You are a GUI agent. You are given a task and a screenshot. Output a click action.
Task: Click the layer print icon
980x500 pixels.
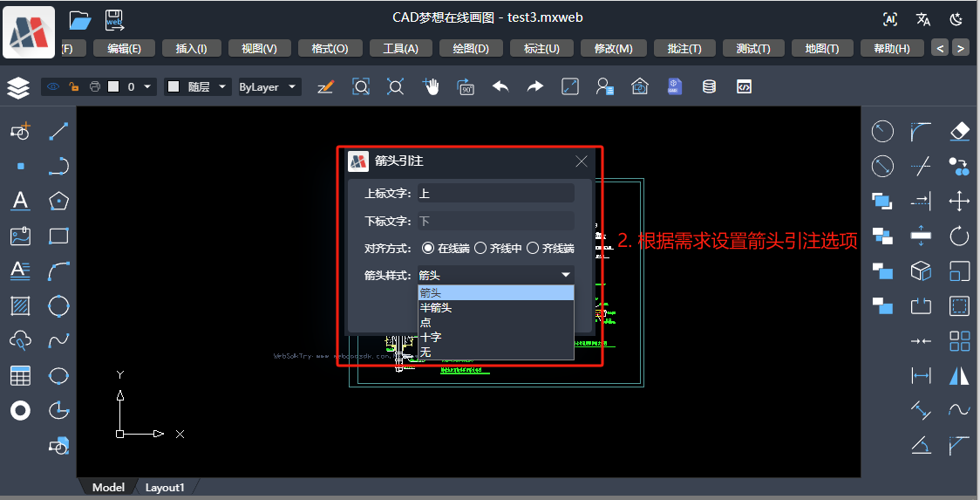[95, 86]
